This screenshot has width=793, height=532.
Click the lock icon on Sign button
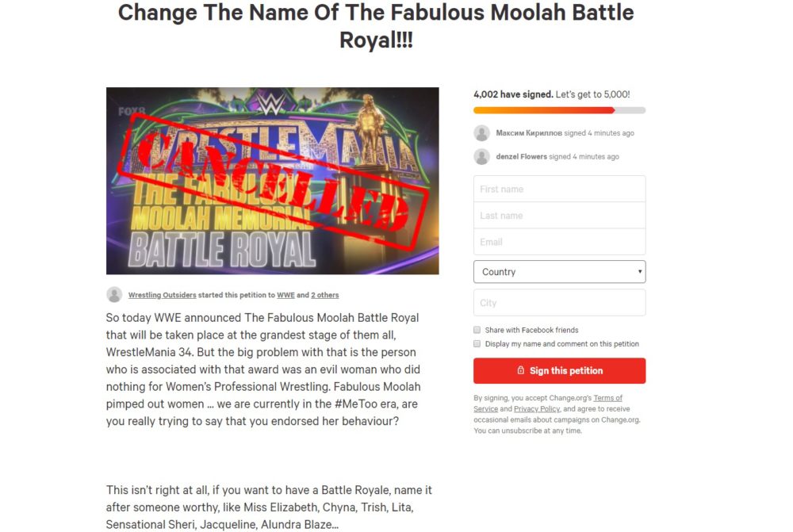[x=521, y=371]
